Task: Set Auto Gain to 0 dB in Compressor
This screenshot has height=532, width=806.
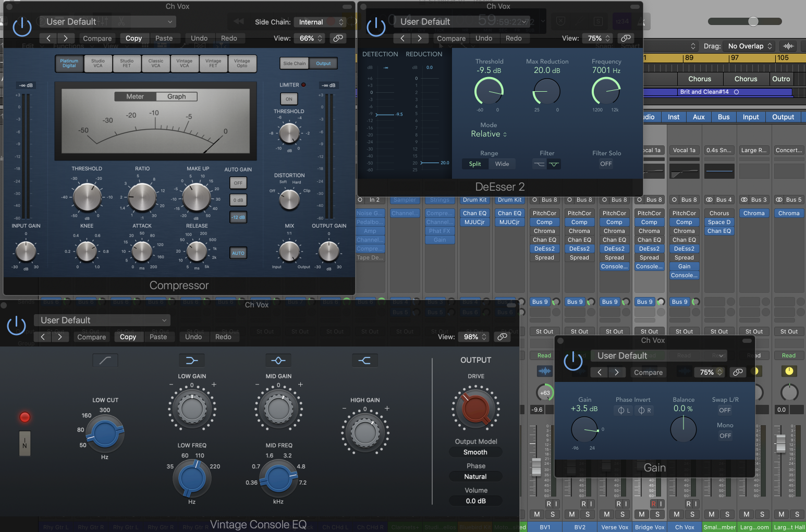Action: (x=238, y=200)
